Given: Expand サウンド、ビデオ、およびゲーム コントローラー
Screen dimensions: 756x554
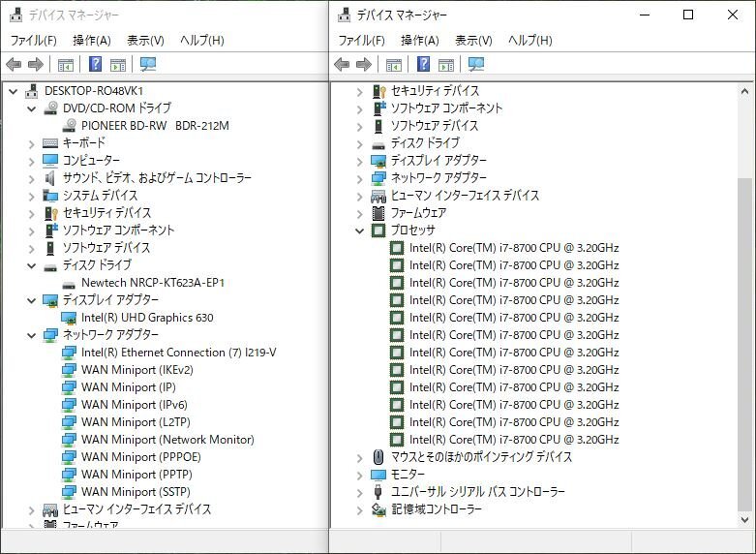Looking at the screenshot, I should [32, 178].
